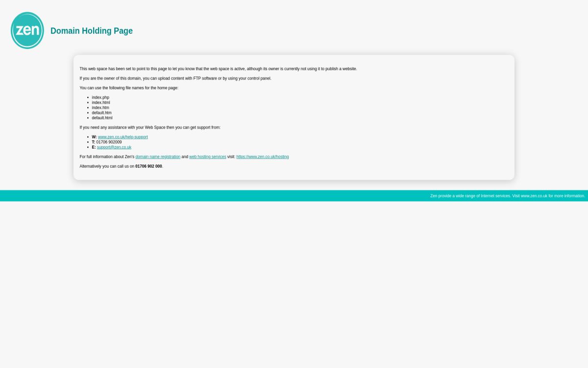Click the default.html list item
Screen dimensions: 588x368
tap(102, 118)
